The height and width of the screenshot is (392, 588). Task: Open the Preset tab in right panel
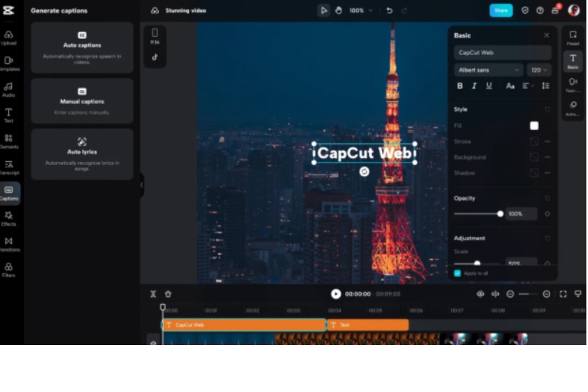coord(573,38)
